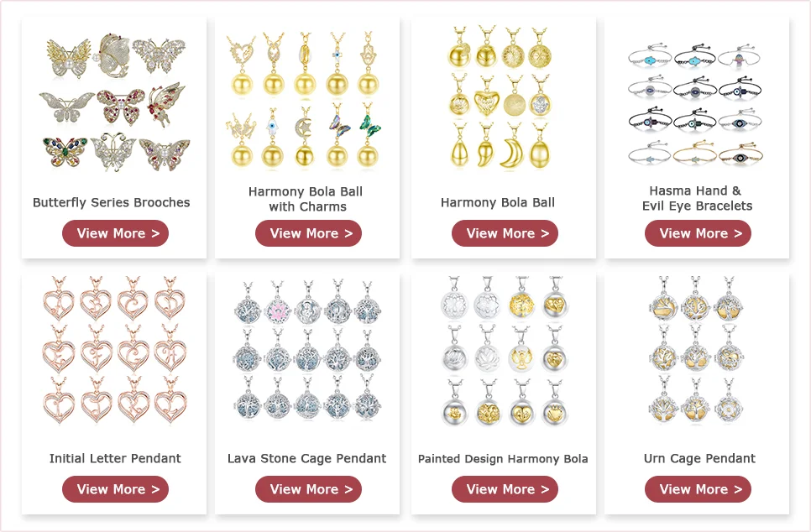811x532 pixels.
Task: Open the rose gold heart initial pendants image
Action: click(x=114, y=350)
